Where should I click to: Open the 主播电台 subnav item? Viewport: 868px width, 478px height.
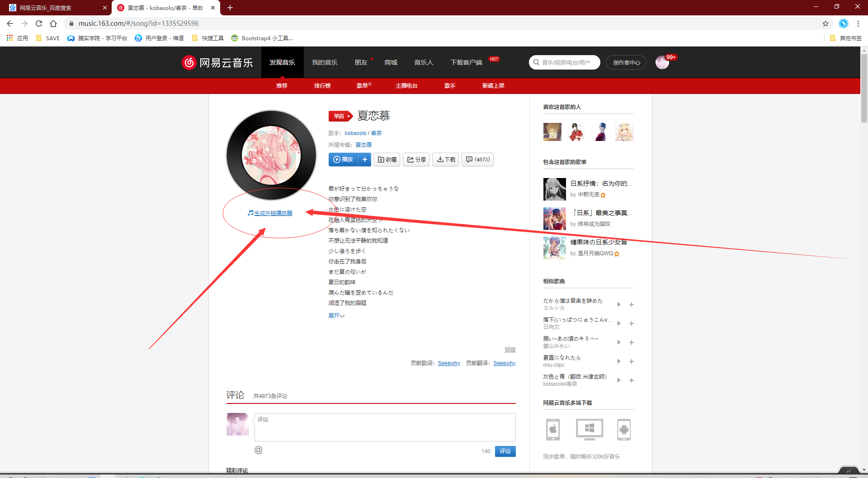click(406, 85)
